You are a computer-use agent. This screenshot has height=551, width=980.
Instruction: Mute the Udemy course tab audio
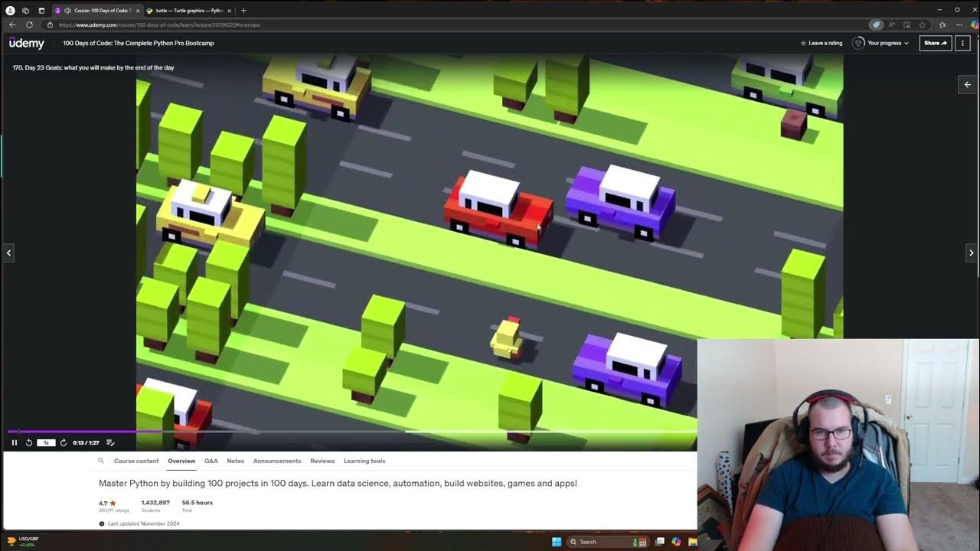(67, 11)
